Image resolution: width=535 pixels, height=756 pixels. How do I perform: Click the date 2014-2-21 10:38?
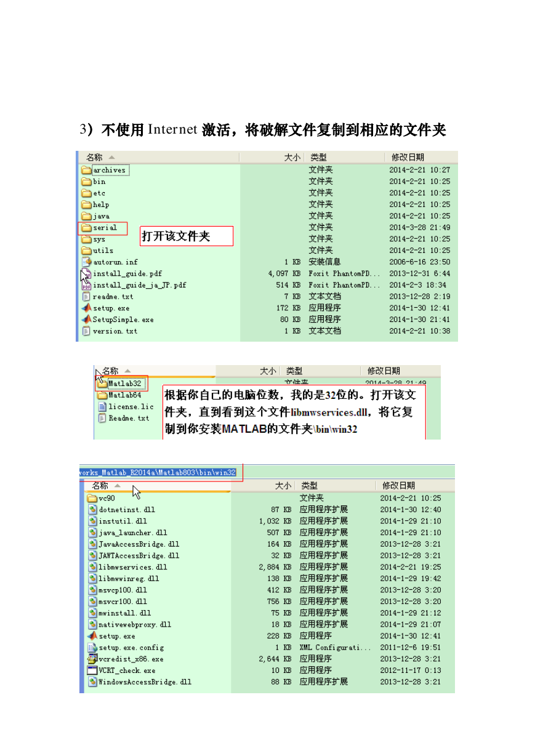[419, 331]
